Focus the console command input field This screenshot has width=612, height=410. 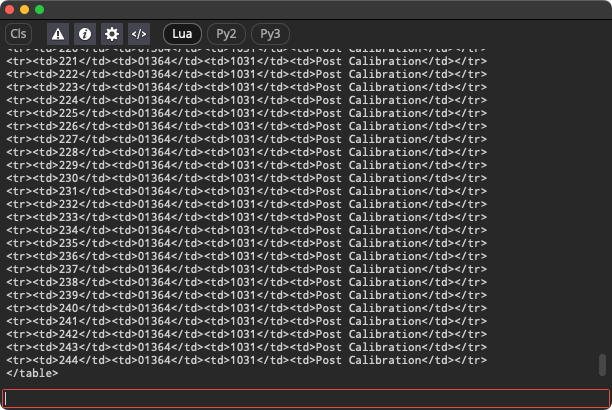tap(306, 399)
